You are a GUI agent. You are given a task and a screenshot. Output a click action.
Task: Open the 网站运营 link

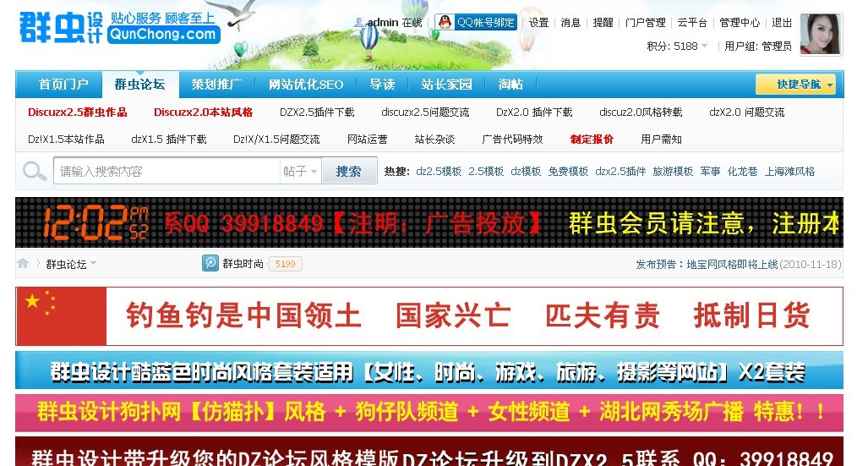367,139
